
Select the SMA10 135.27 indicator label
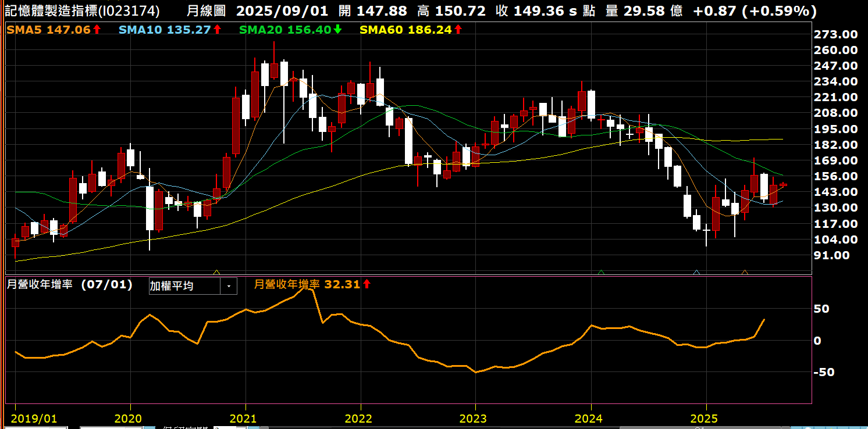164,29
